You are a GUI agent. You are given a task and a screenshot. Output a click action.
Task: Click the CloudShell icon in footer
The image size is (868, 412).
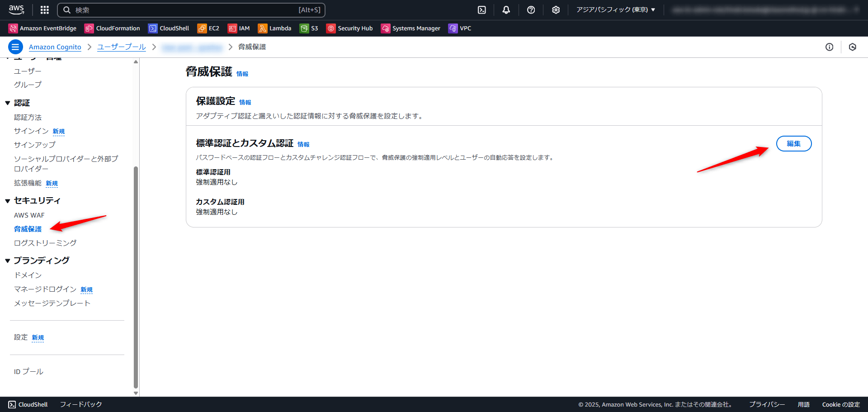pos(12,405)
